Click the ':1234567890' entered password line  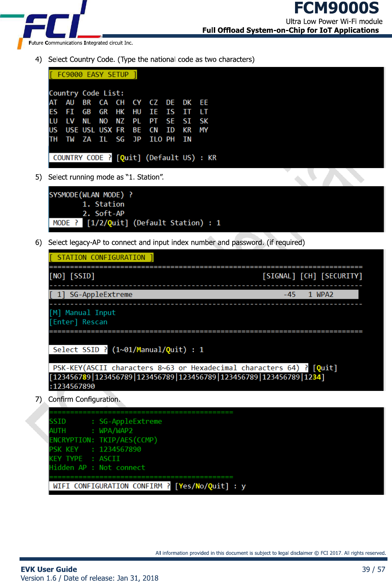[72, 386]
